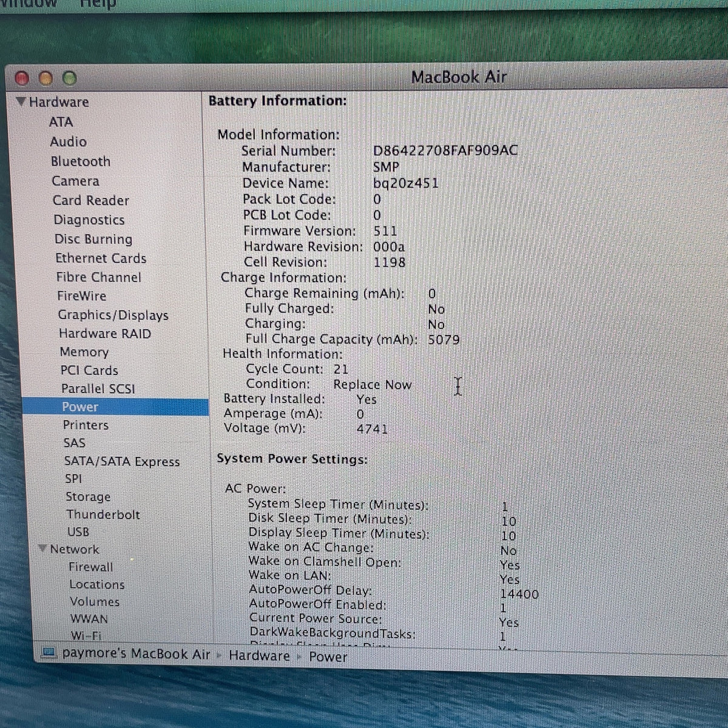
Task: Select Fibre Channel entry
Action: click(98, 277)
